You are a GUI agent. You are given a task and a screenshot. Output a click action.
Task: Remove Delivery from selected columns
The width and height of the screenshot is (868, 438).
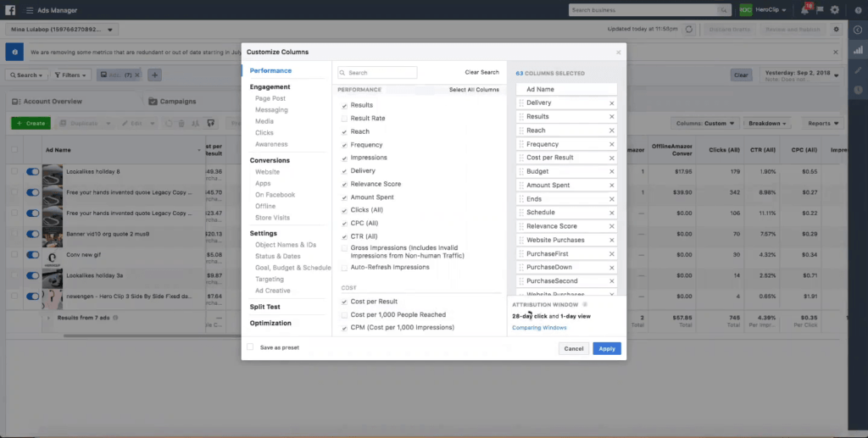click(x=612, y=103)
